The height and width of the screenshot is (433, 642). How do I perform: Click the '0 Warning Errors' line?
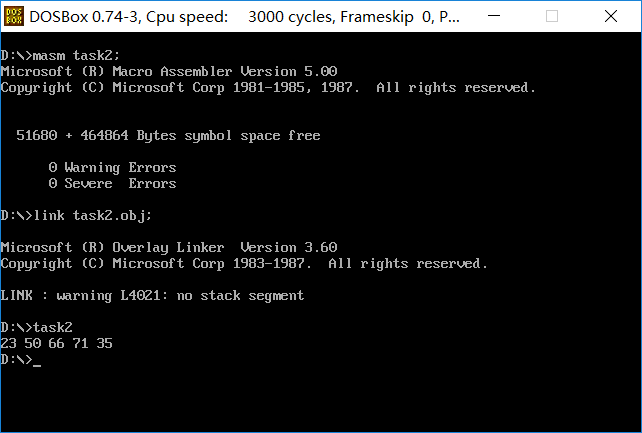pos(113,167)
